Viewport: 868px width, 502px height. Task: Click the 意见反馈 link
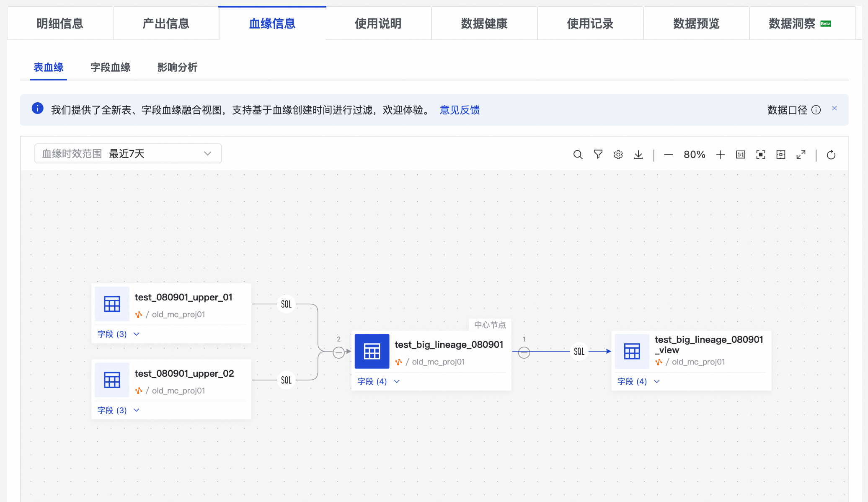pos(460,110)
